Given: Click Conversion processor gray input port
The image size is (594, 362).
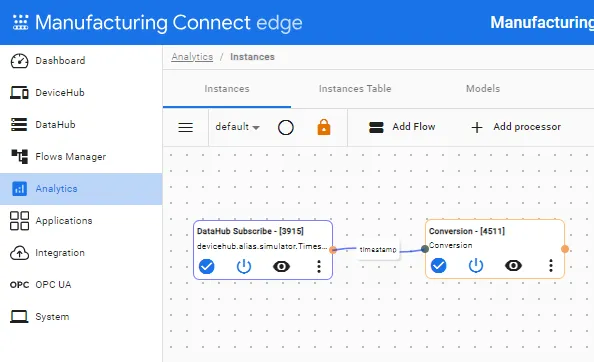Looking at the screenshot, I should 425,249.
